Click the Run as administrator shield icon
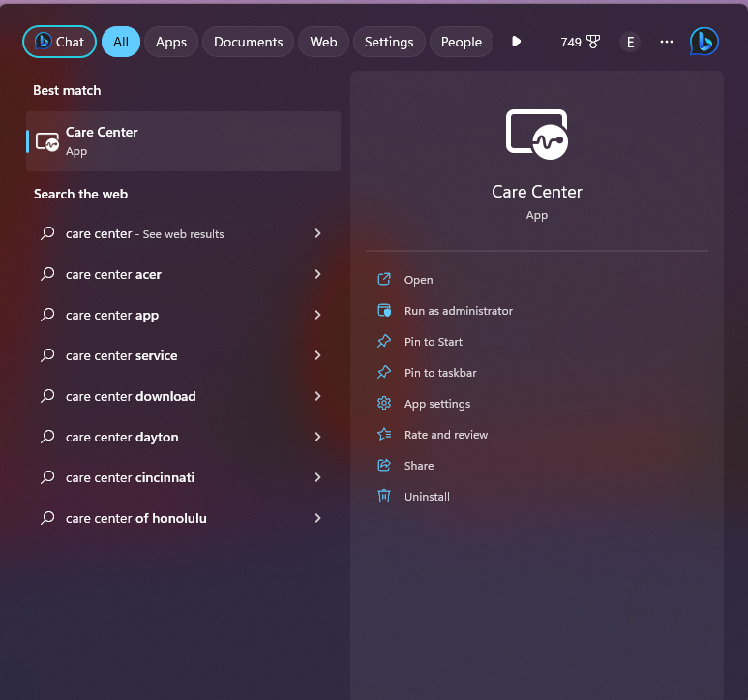 (x=384, y=310)
